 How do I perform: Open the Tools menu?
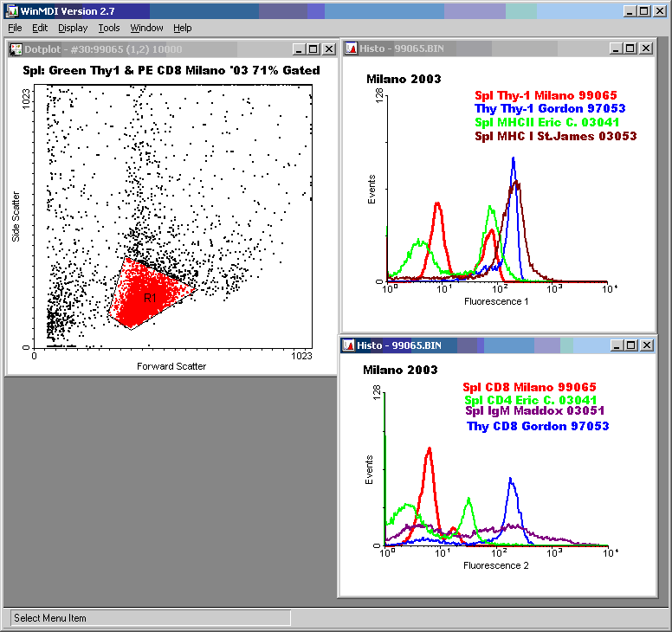coord(109,28)
